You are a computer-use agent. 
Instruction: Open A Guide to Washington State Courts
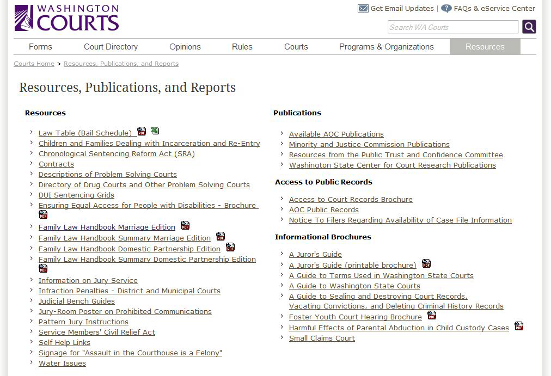point(355,286)
